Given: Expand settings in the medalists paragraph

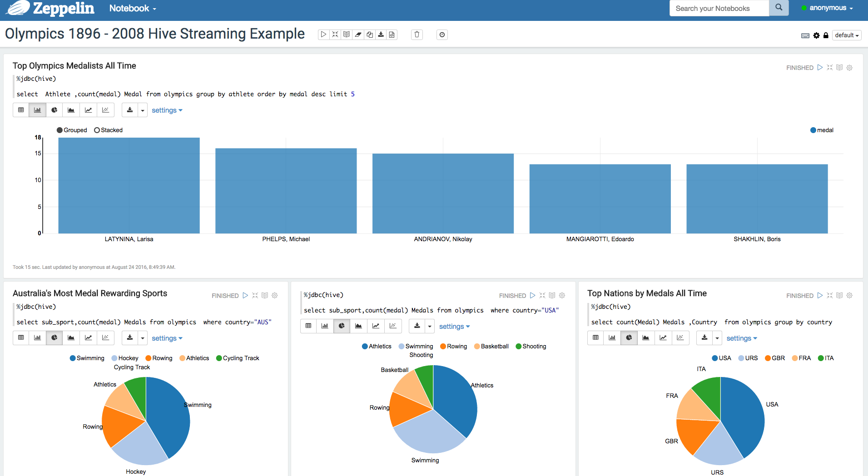Looking at the screenshot, I should [167, 110].
